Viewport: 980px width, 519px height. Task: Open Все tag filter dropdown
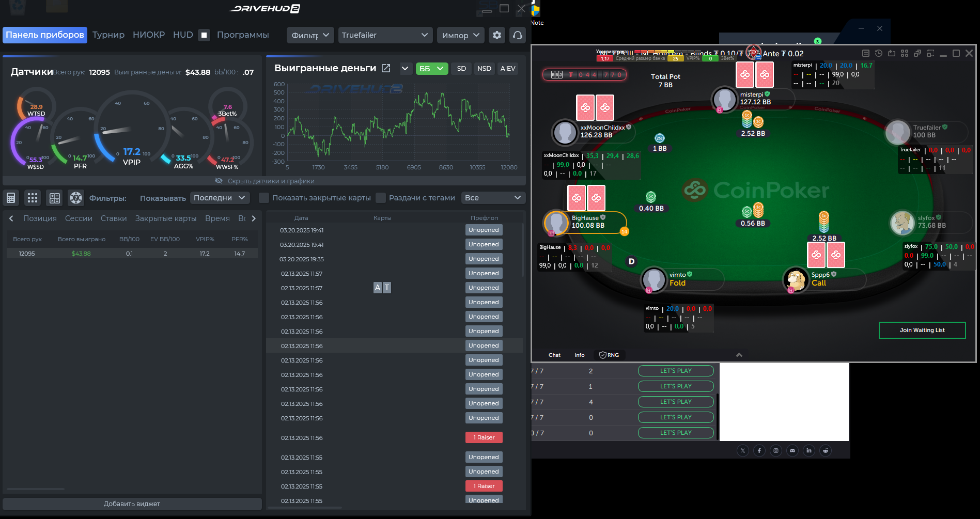point(493,198)
